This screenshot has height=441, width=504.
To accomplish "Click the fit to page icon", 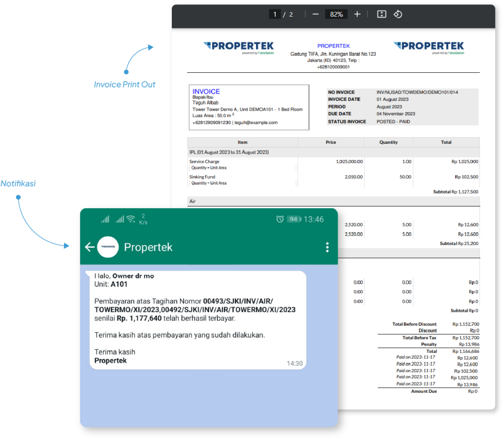I will click(381, 14).
